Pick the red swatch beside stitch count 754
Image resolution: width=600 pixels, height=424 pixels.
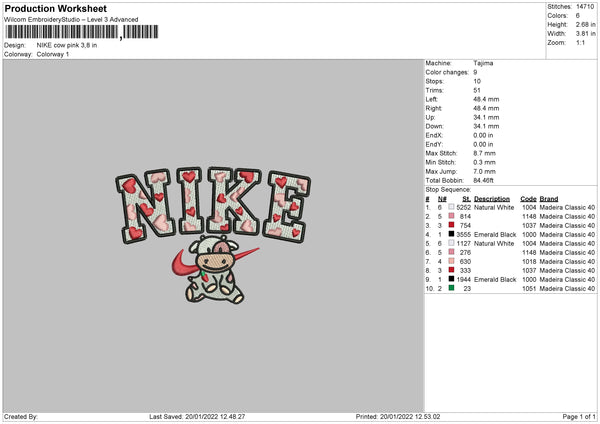[452, 225]
